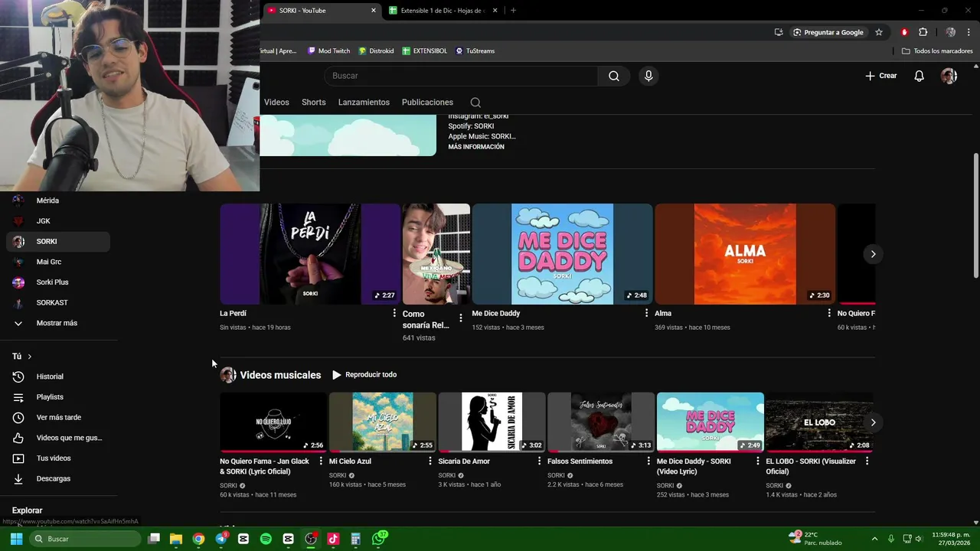The width and height of the screenshot is (980, 551).
Task: Click the install app icon in the address bar
Action: (x=779, y=32)
